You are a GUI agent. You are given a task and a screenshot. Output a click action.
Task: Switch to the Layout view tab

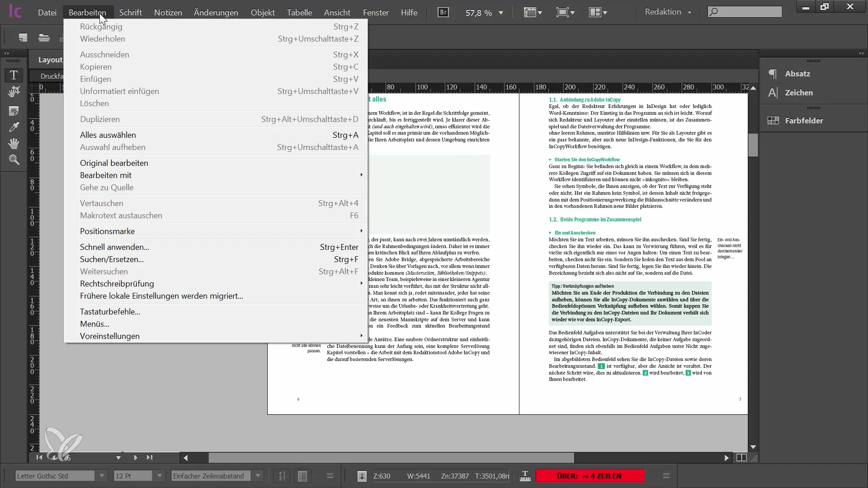50,60
